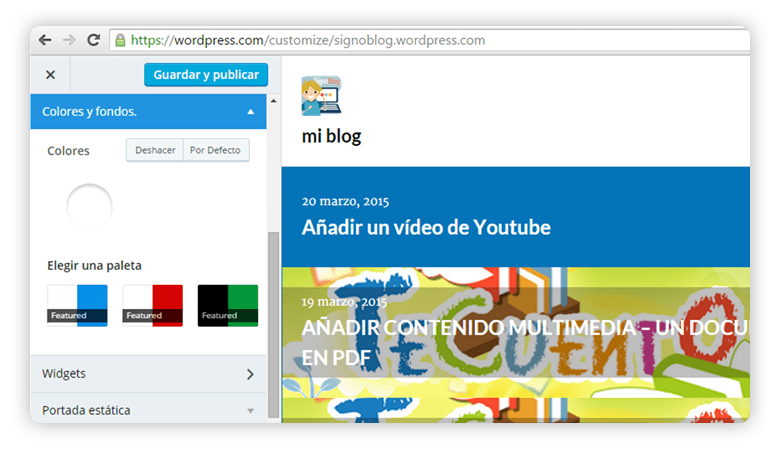
Task: Click the collapse triangle on Colores y fondos
Action: pos(251,112)
